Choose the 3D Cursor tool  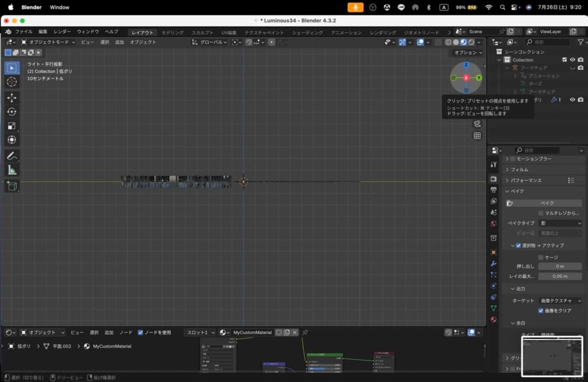point(12,82)
